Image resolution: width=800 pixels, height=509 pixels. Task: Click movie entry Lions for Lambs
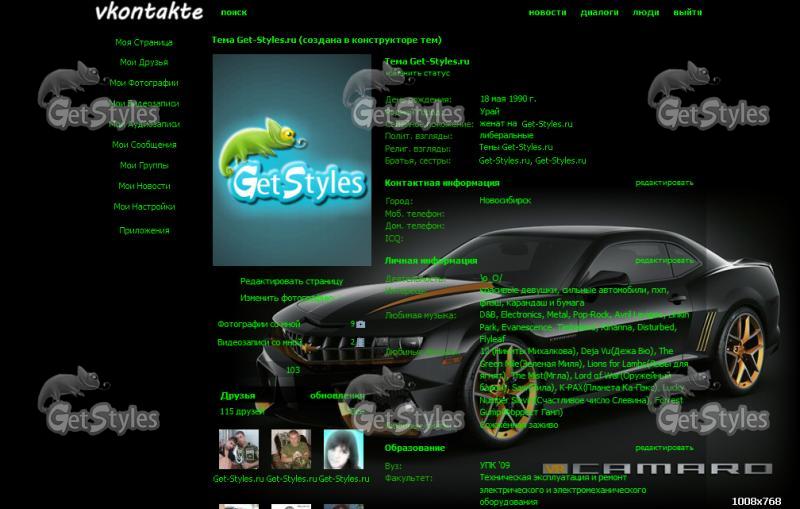point(616,364)
